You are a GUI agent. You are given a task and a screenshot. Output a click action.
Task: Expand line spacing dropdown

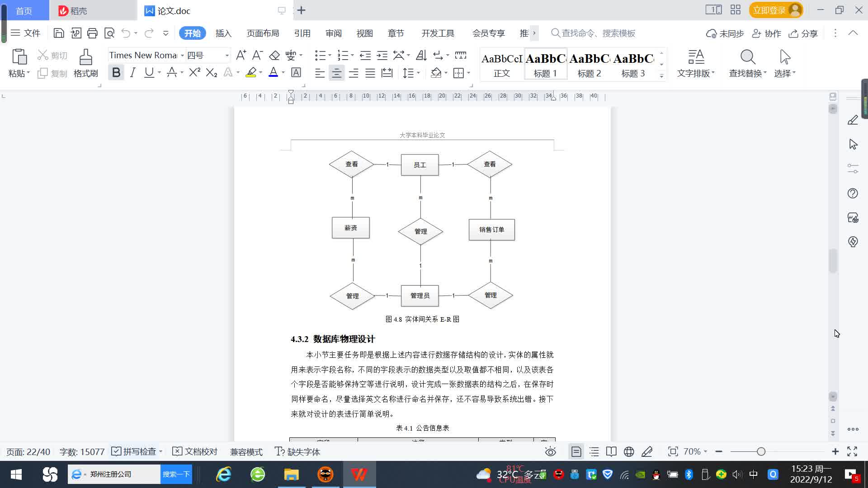(x=419, y=73)
